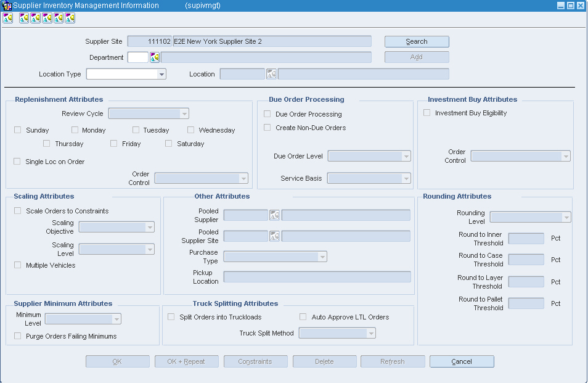Click the Constraints button

[255, 361]
